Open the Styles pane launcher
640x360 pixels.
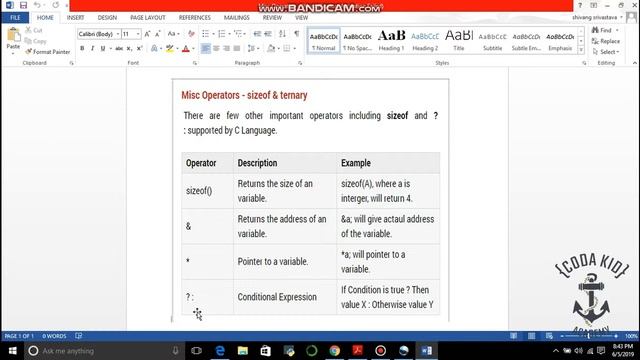tap(584, 63)
